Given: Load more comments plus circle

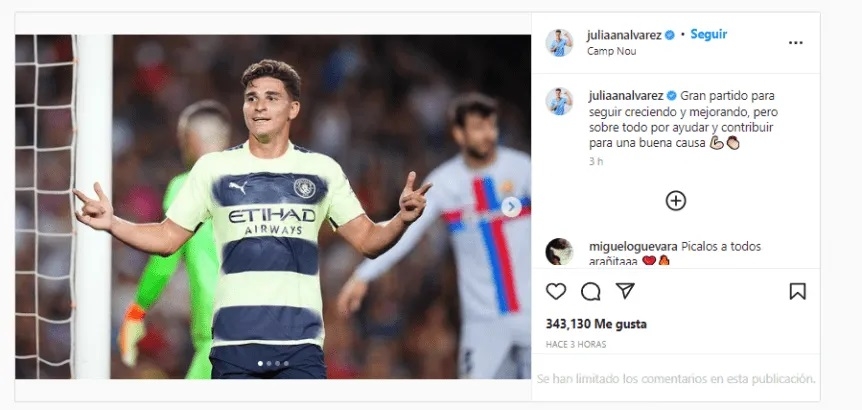Looking at the screenshot, I should point(676,201).
